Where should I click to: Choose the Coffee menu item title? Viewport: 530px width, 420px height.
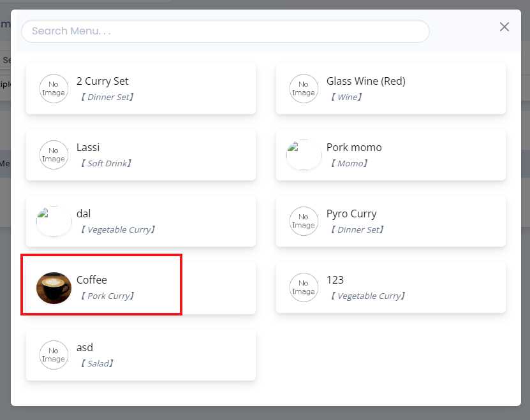click(92, 280)
